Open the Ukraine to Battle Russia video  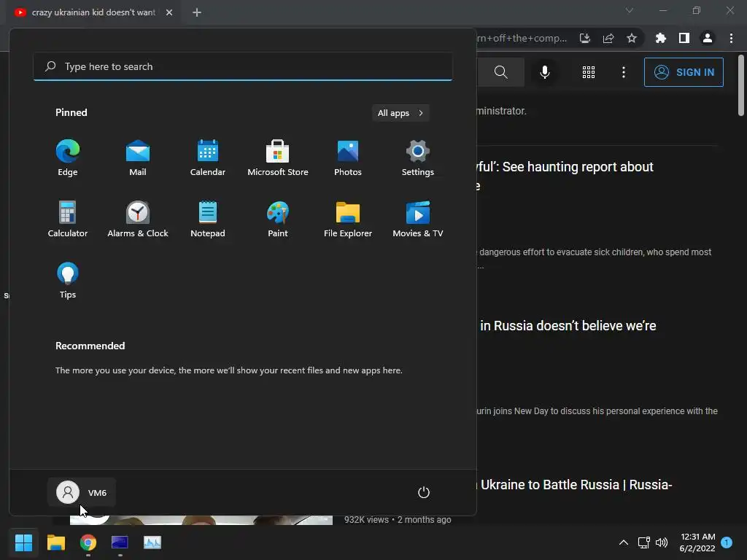click(x=576, y=485)
